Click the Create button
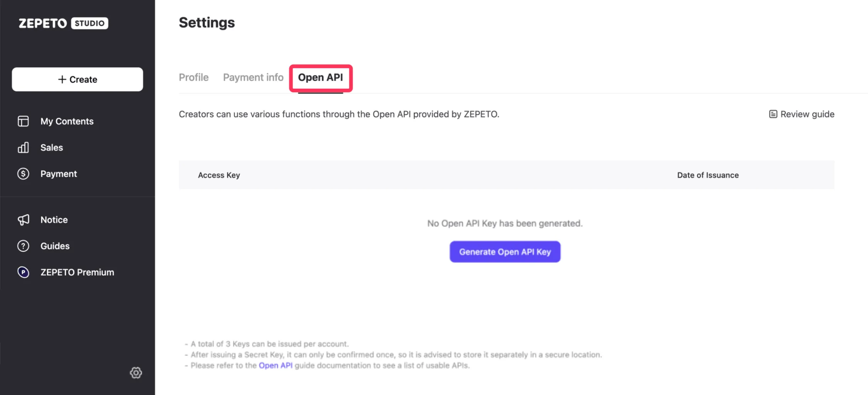868x395 pixels. (77, 79)
